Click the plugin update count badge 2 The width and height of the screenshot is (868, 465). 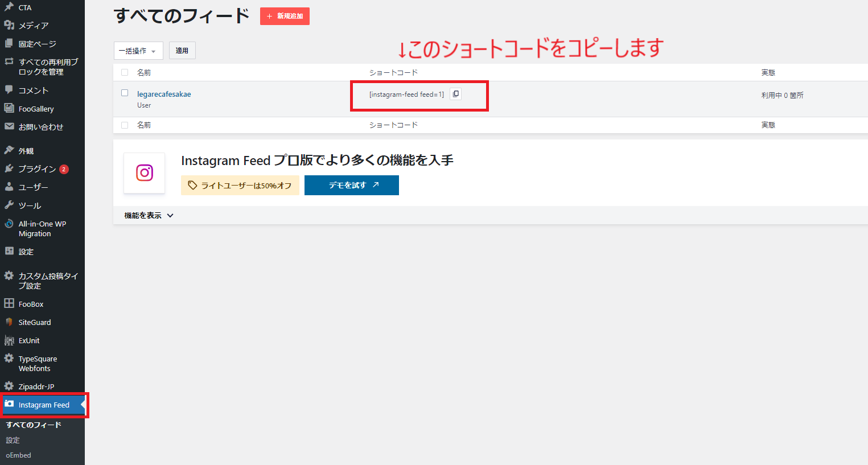(x=64, y=169)
